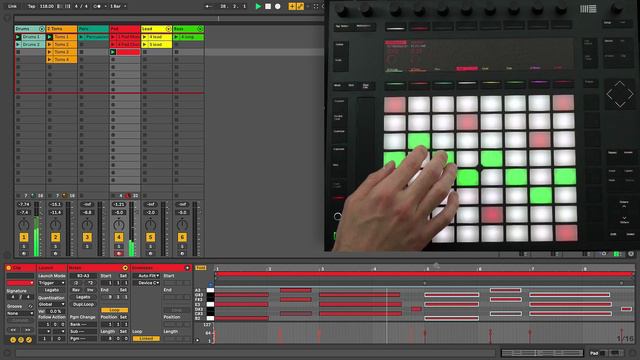Click the yellow Linked envelope button
640x360 pixels.
[146, 339]
